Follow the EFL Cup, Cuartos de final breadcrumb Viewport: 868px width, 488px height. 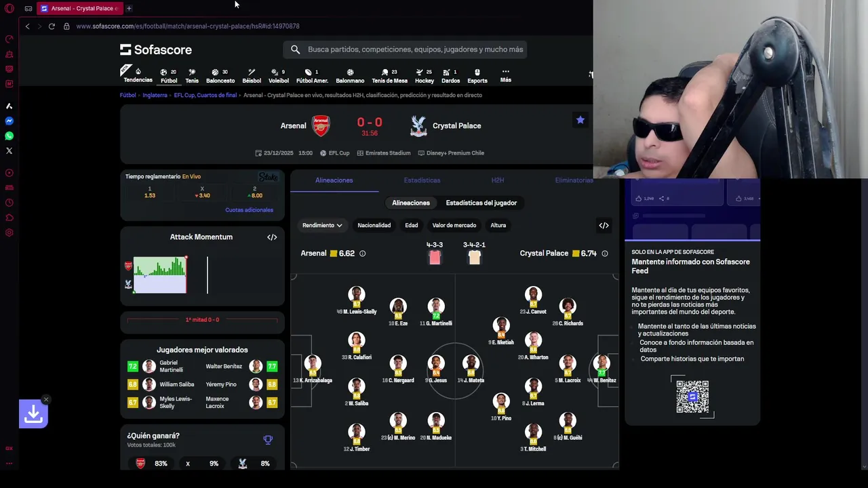tap(205, 96)
